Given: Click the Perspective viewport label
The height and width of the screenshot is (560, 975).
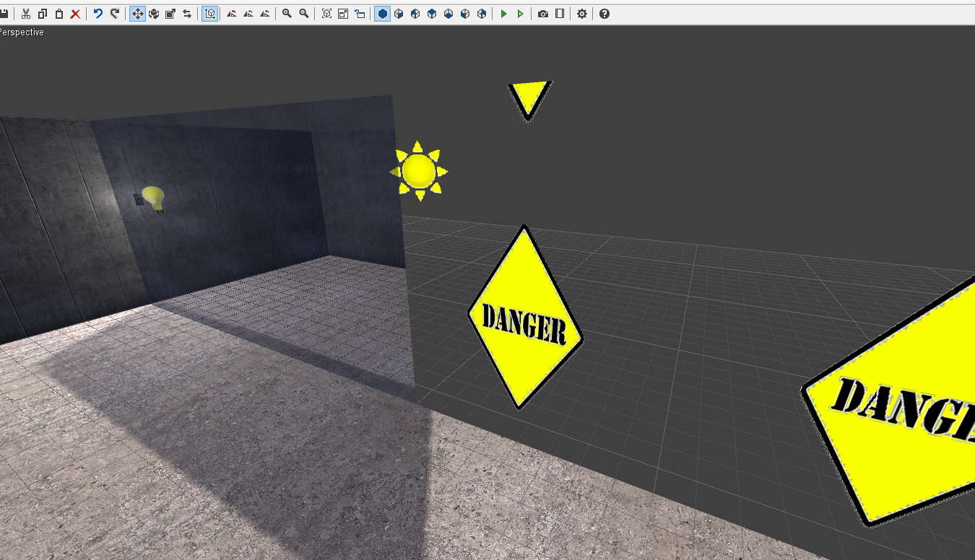Looking at the screenshot, I should [x=22, y=32].
